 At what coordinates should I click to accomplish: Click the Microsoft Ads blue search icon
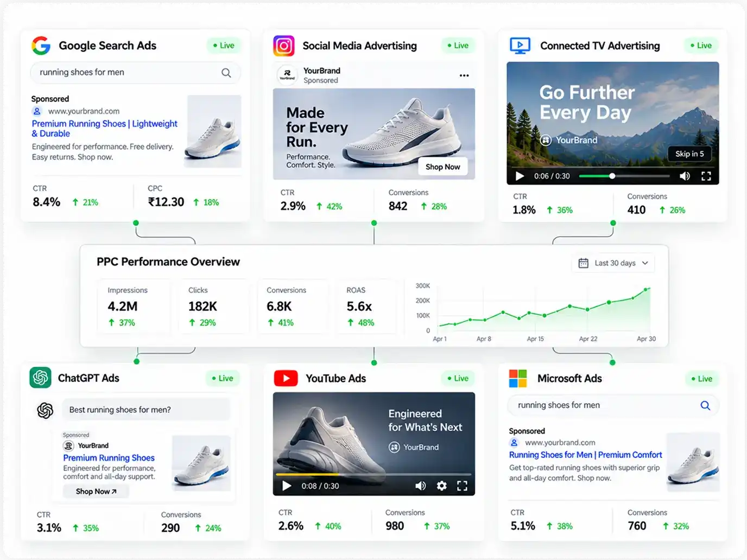pos(705,405)
